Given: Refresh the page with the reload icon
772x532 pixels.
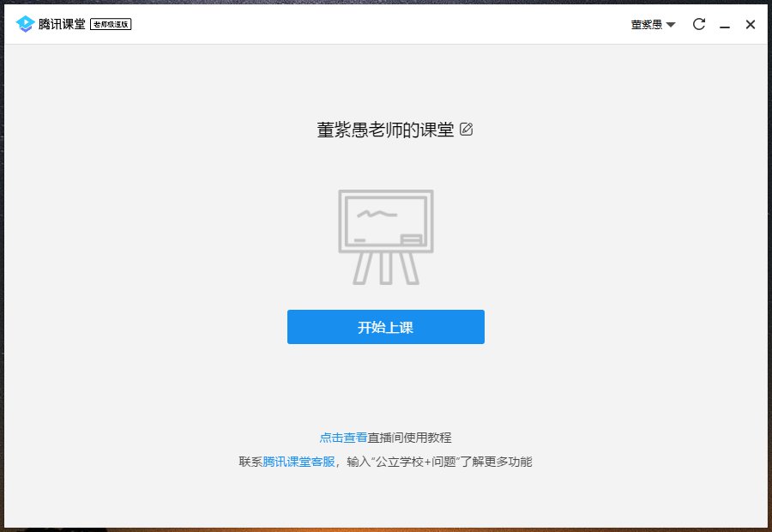Looking at the screenshot, I should (699, 24).
